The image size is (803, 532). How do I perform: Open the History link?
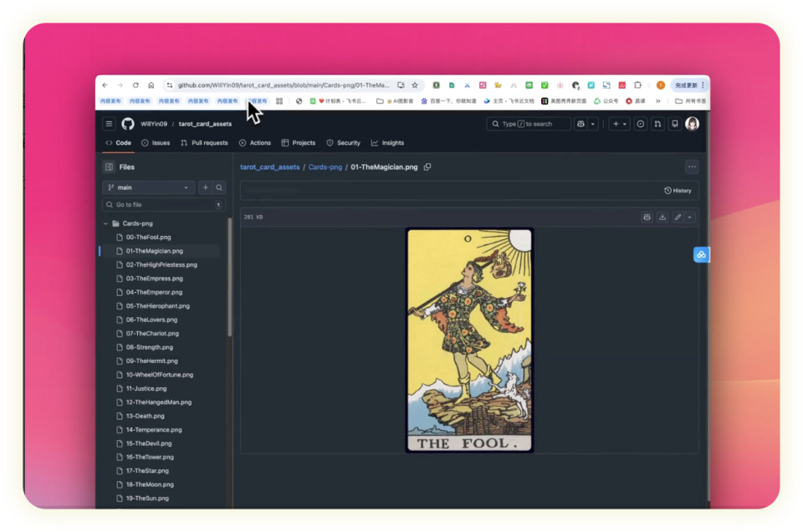click(x=678, y=190)
